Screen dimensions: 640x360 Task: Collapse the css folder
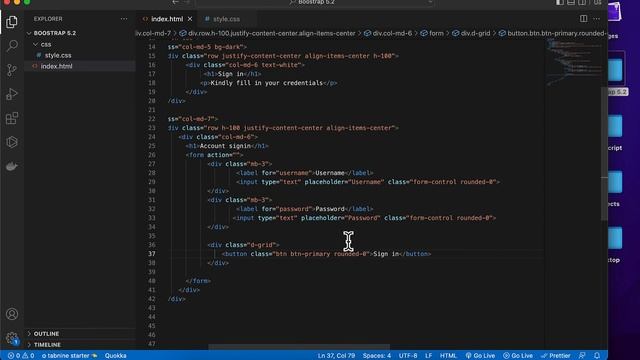[46, 44]
